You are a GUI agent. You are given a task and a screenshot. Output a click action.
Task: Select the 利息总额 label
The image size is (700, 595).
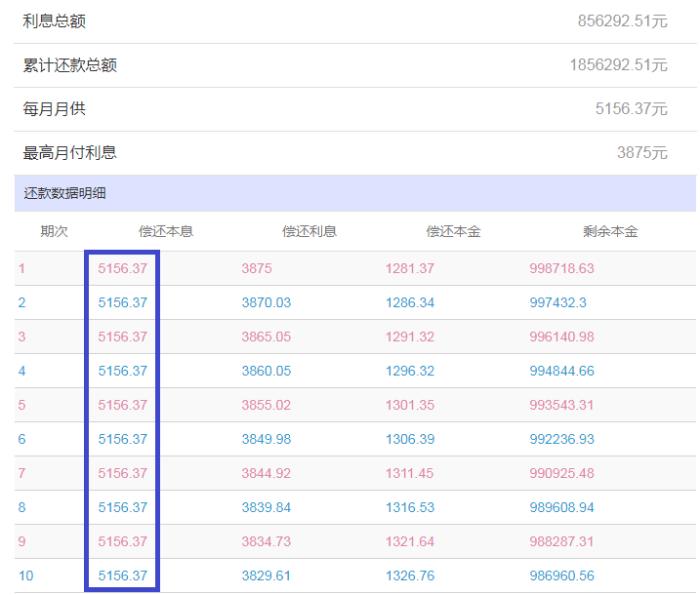click(55, 21)
